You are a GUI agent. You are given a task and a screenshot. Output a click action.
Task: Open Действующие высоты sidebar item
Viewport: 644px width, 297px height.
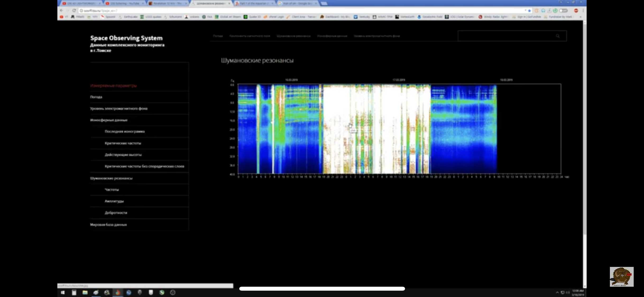(123, 155)
